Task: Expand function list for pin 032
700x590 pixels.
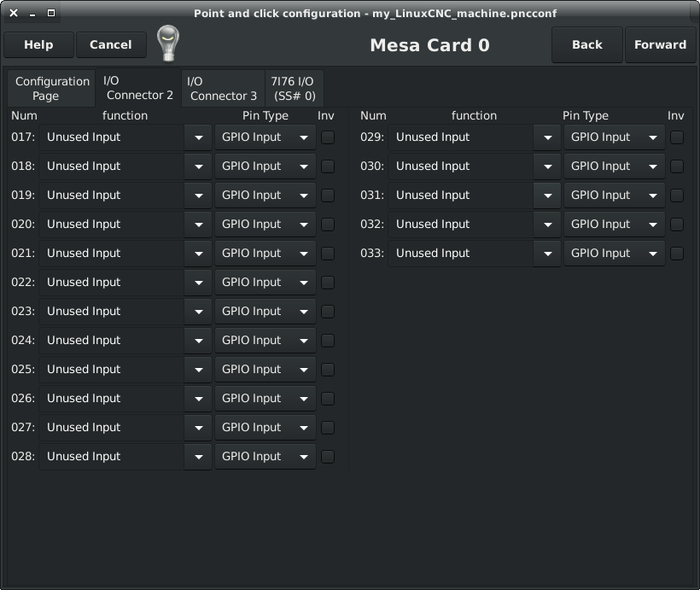Action: [547, 225]
